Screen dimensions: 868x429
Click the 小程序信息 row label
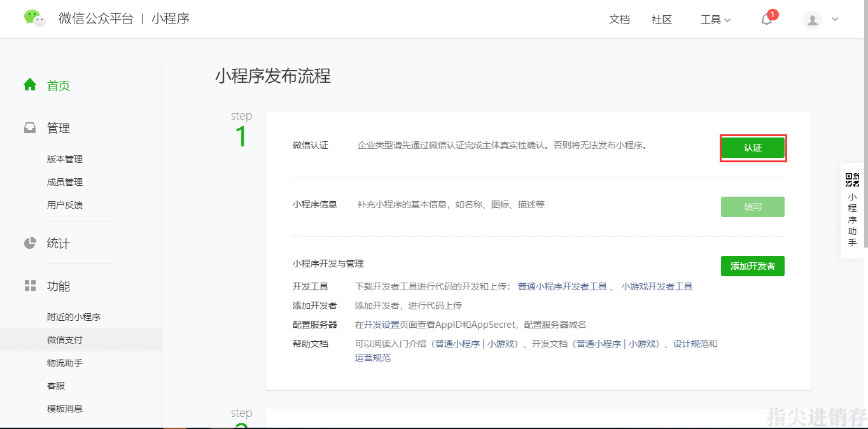click(x=315, y=204)
